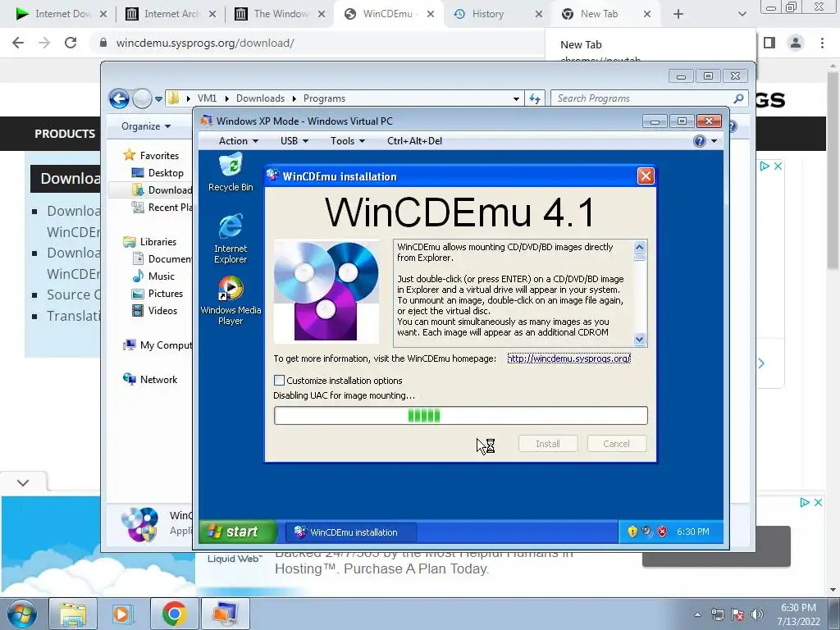
Task: Send Ctrl+Alt+Del to the virtual machine
Action: [414, 141]
